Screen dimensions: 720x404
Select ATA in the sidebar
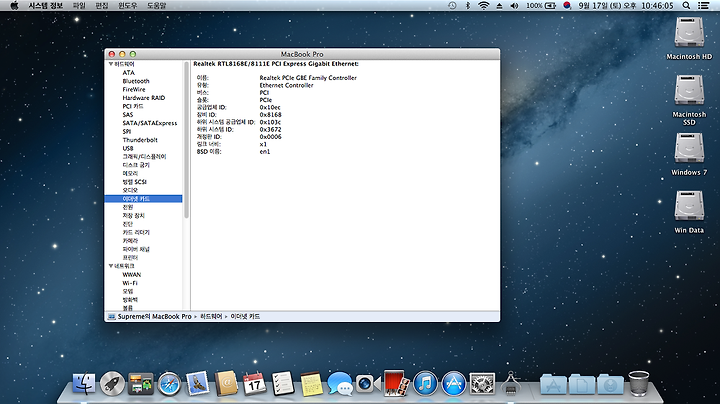pyautogui.click(x=129, y=73)
